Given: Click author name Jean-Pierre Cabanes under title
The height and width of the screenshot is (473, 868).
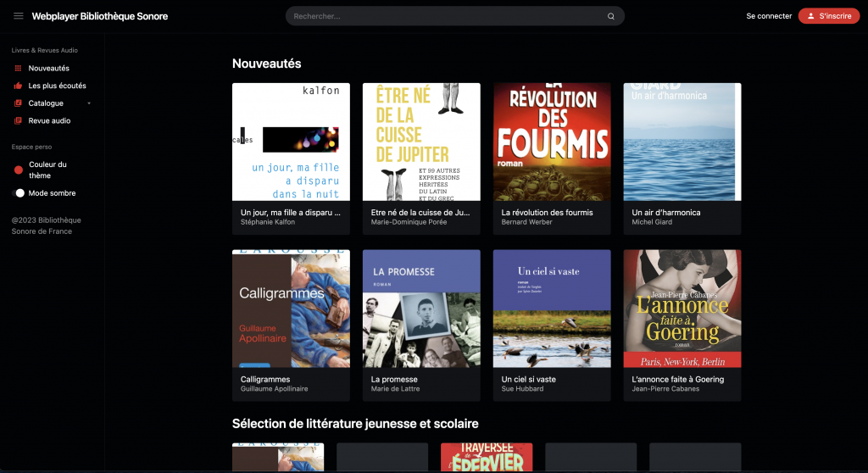Looking at the screenshot, I should [665, 389].
